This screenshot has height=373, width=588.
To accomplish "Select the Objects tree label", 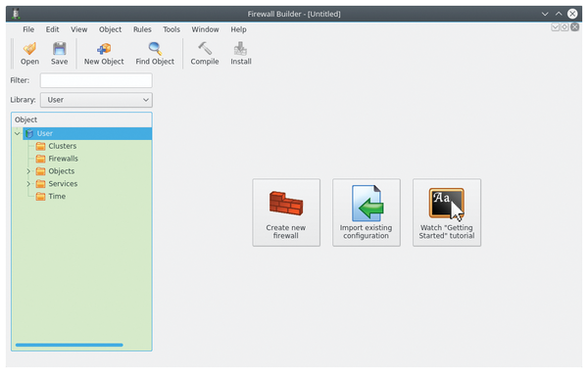I will coord(62,171).
